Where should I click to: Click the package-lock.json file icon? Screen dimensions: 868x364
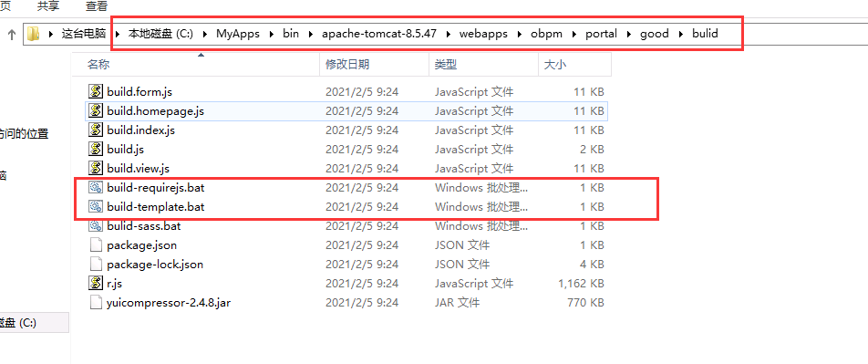click(97, 265)
